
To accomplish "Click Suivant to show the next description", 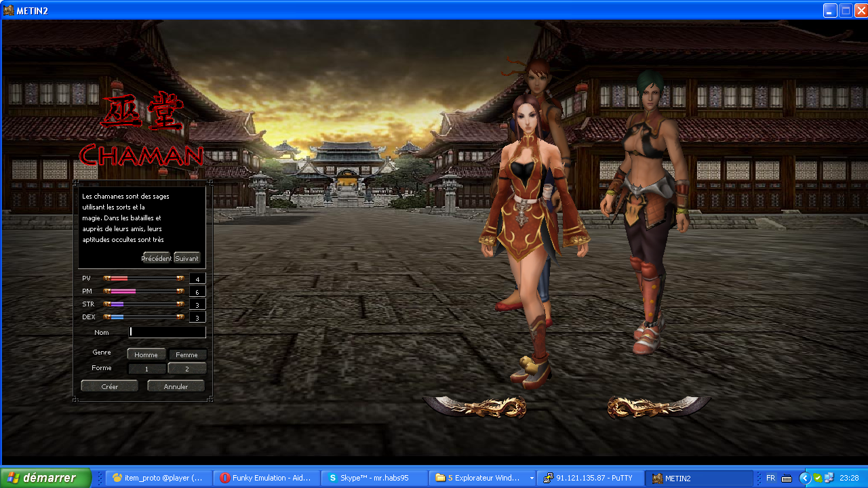I will tap(187, 258).
